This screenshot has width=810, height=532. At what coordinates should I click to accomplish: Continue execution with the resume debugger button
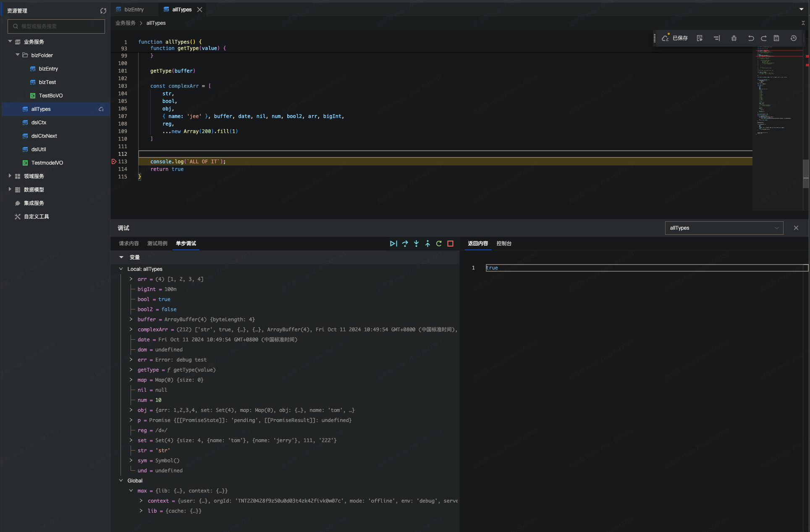click(x=393, y=244)
